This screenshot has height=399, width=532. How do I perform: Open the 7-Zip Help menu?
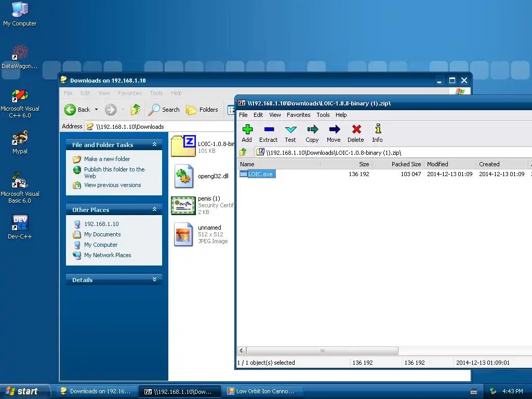tap(341, 115)
